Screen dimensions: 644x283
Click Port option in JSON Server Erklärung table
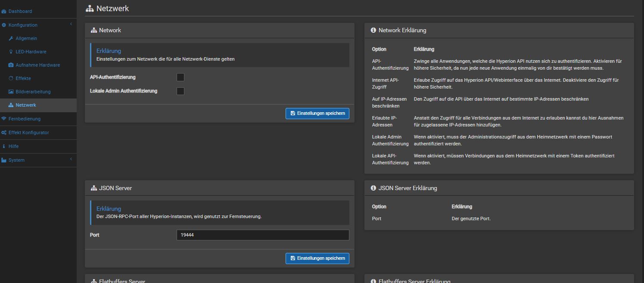click(x=376, y=218)
